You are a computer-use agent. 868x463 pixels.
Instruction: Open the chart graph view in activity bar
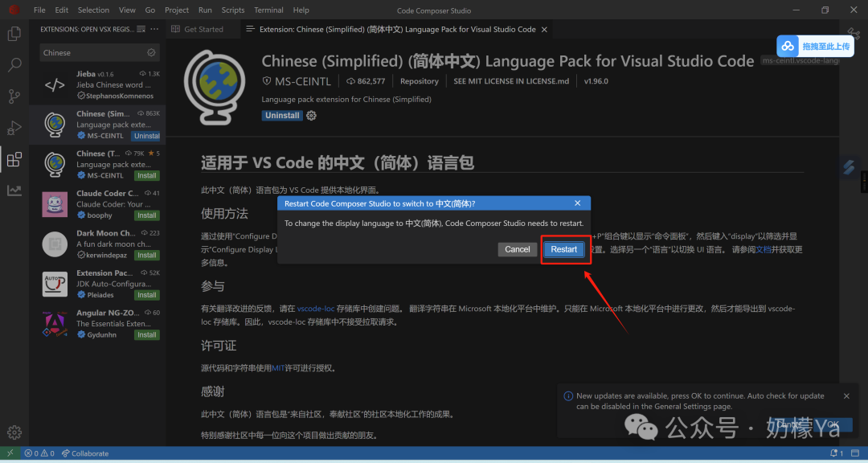coord(14,191)
